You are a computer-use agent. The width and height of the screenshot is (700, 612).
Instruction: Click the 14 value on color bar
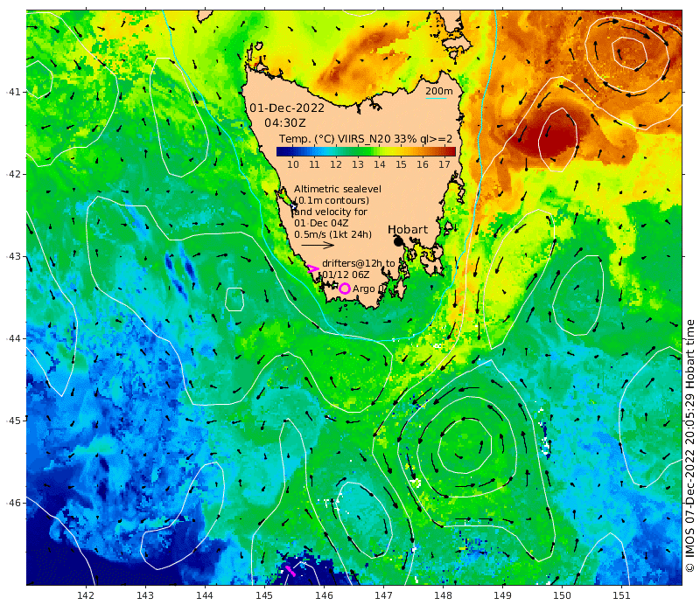click(380, 164)
